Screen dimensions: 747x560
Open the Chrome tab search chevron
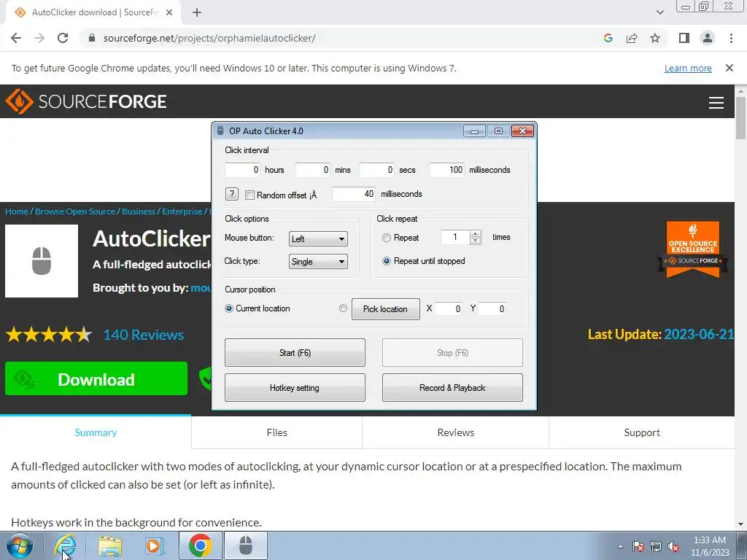[659, 12]
